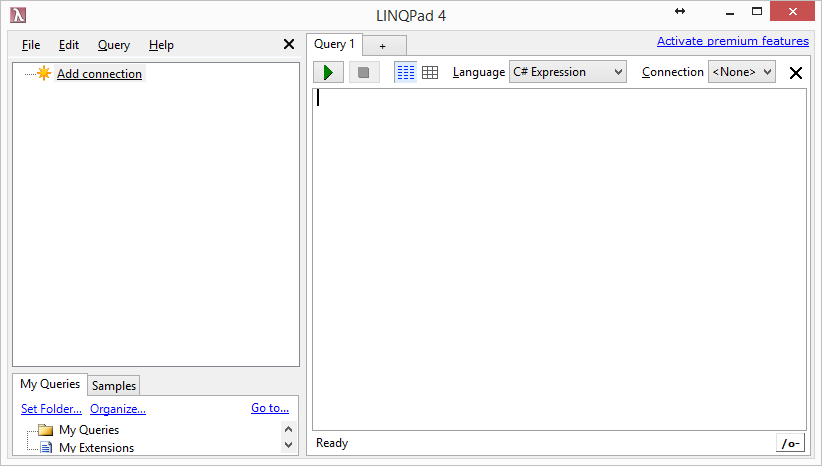The height and width of the screenshot is (466, 822).
Task: Click the /o- optimization toggle in status bar
Action: [x=790, y=443]
